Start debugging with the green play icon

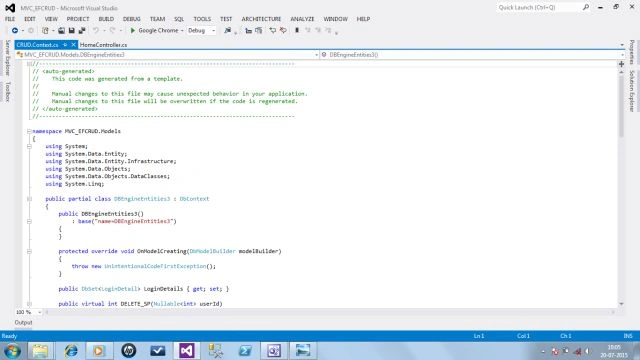(x=132, y=31)
